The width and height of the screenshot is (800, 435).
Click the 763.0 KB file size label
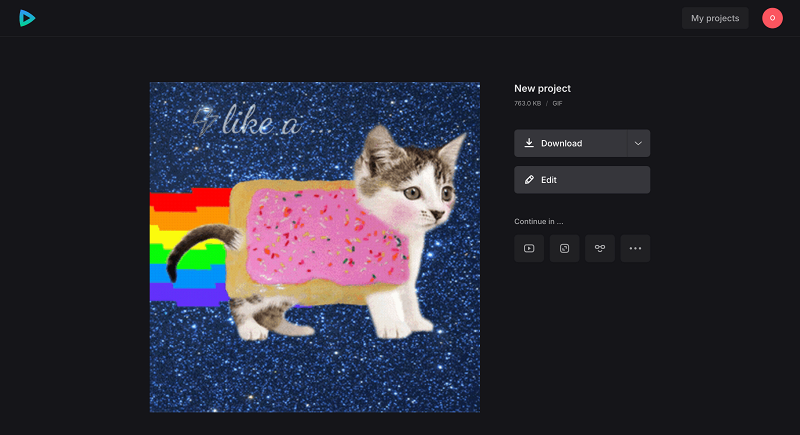[x=528, y=103]
